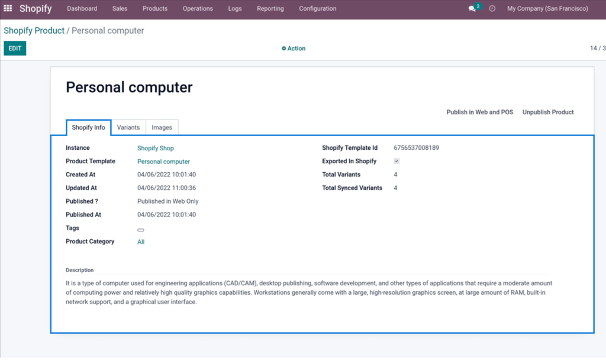Open the apps grid launcher icon

point(8,8)
